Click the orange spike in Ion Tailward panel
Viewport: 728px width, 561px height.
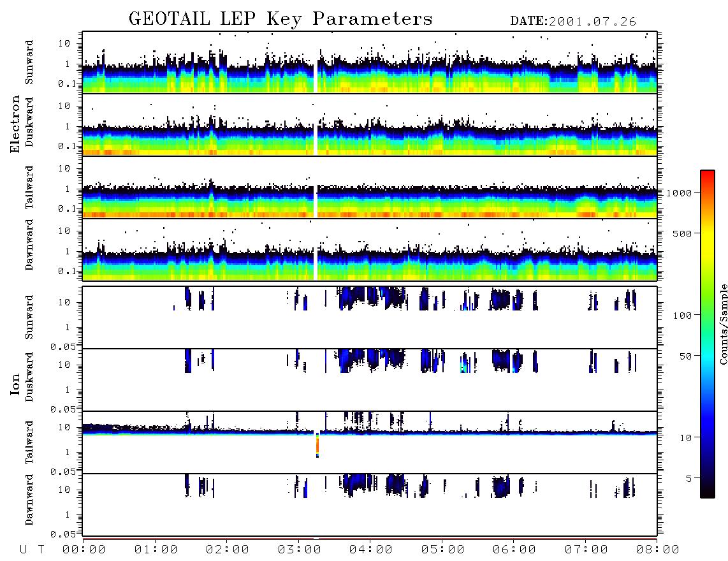pos(317,445)
